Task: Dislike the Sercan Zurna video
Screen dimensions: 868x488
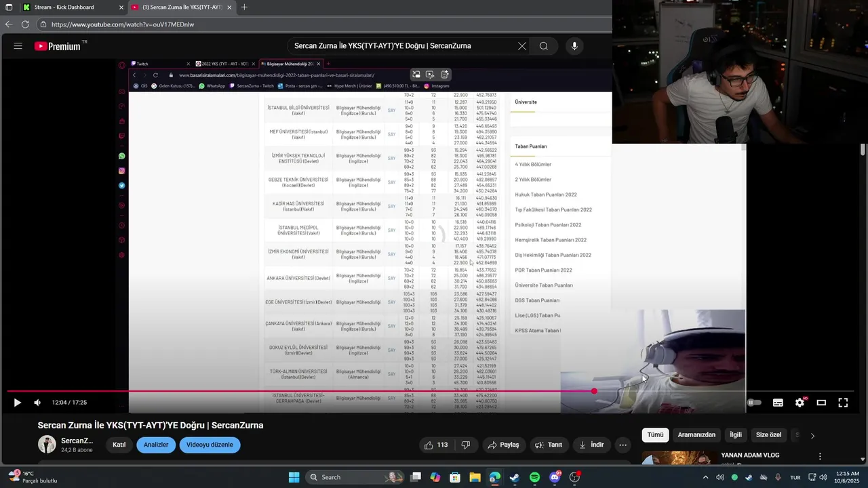Action: 466,445
